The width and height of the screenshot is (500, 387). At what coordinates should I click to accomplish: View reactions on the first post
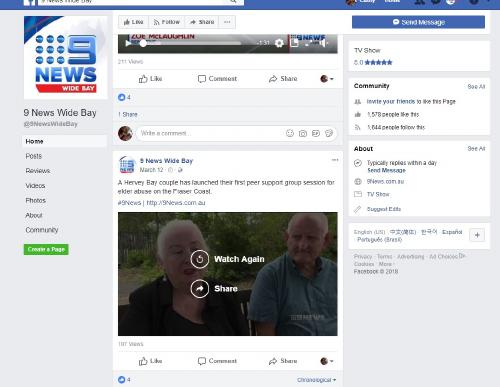[x=124, y=97]
